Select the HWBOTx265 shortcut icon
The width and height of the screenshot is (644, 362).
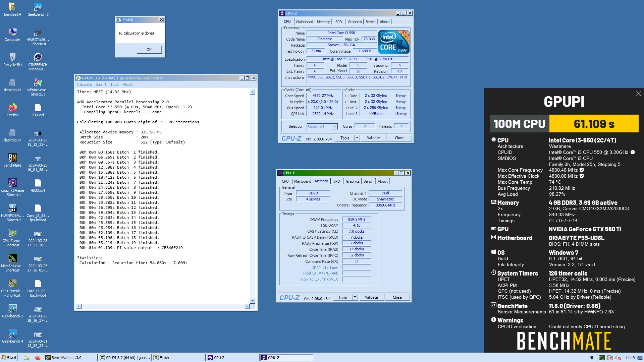38,37
